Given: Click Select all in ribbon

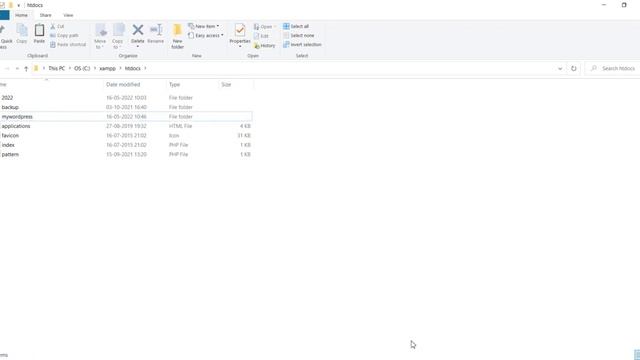Looking at the screenshot, I should (x=296, y=26).
